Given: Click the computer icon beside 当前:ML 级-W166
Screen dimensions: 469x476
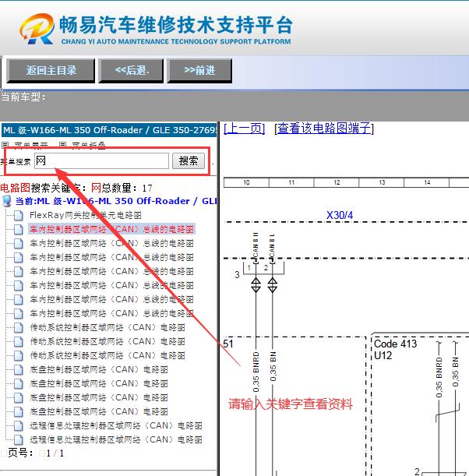Looking at the screenshot, I should tap(7, 201).
